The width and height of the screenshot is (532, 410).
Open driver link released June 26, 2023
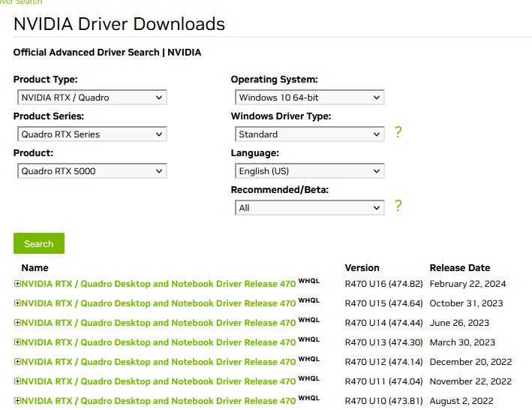pyautogui.click(x=158, y=323)
